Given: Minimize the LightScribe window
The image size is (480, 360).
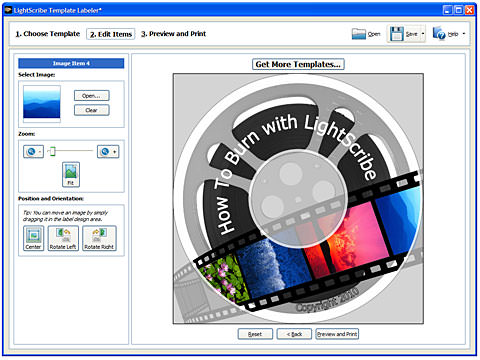Looking at the screenshot, I should point(448,10).
